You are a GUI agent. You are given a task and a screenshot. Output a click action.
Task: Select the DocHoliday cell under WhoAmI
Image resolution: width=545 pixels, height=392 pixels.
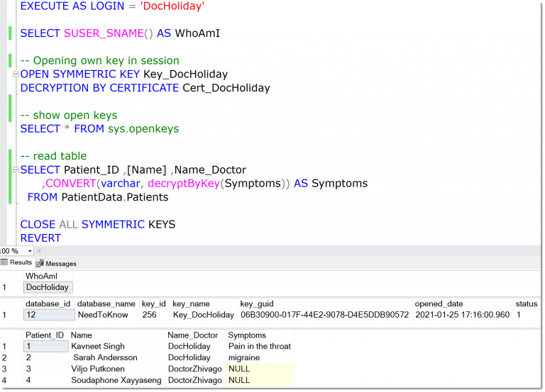coord(48,287)
